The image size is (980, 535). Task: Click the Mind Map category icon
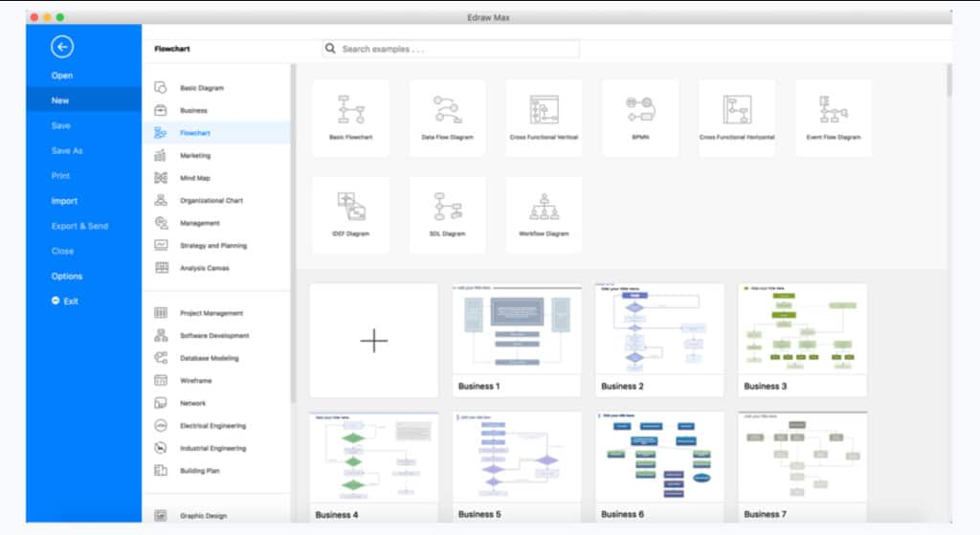click(161, 177)
